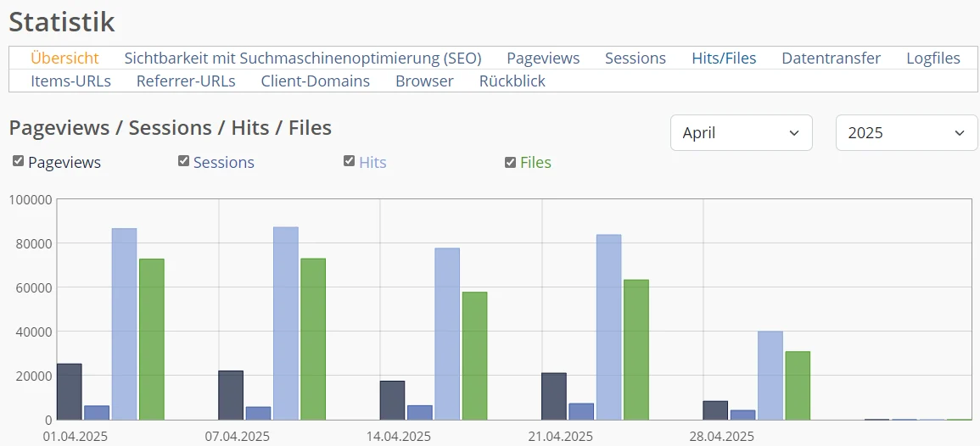Open the Referrer-URLs tab
980x446 pixels.
[187, 81]
